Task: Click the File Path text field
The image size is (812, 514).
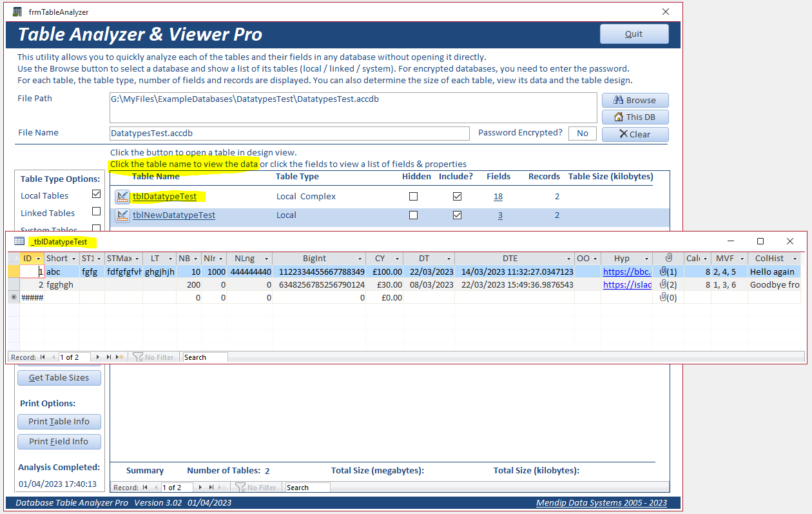Action: 353,107
